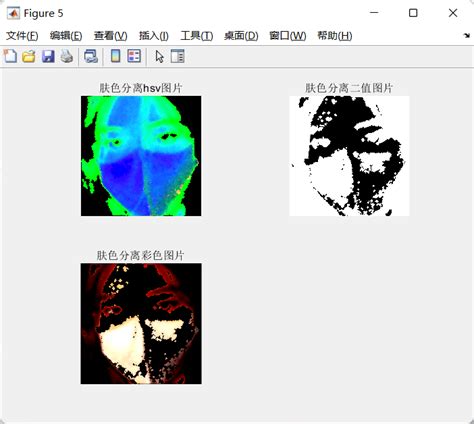Image resolution: width=474 pixels, height=424 pixels.
Task: Click the Save Figure floppy icon
Action: click(48, 56)
